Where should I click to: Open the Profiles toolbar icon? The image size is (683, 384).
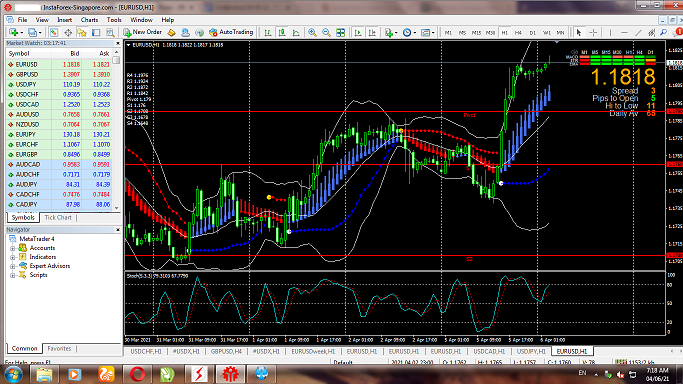(x=33, y=32)
